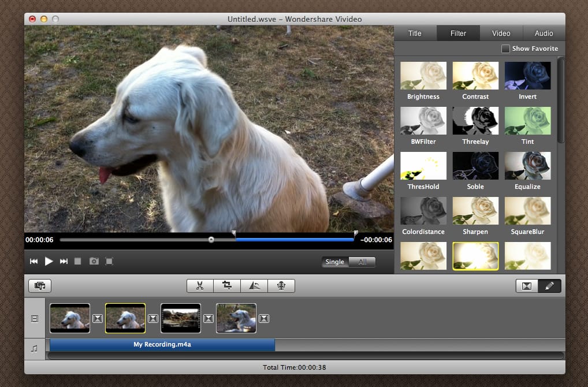Click the filter list vertical scrollbar
588x387 pixels.
click(x=561, y=100)
